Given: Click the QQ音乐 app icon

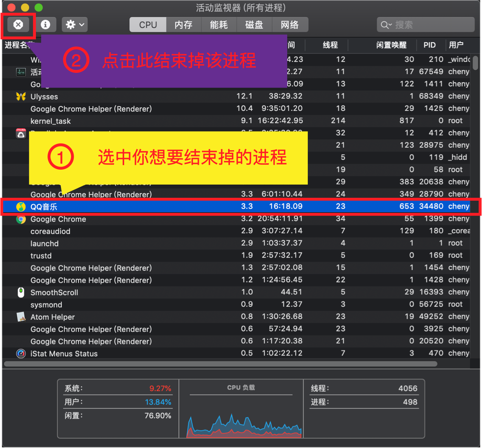Looking at the screenshot, I should click(x=21, y=206).
